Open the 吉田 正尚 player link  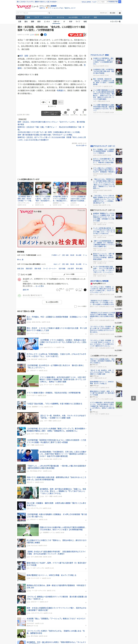point(21,269)
